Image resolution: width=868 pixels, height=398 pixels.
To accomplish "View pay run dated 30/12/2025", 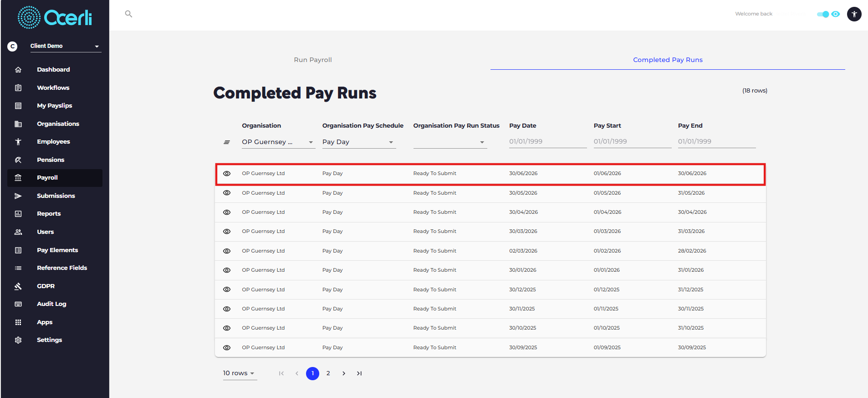I will click(x=227, y=289).
